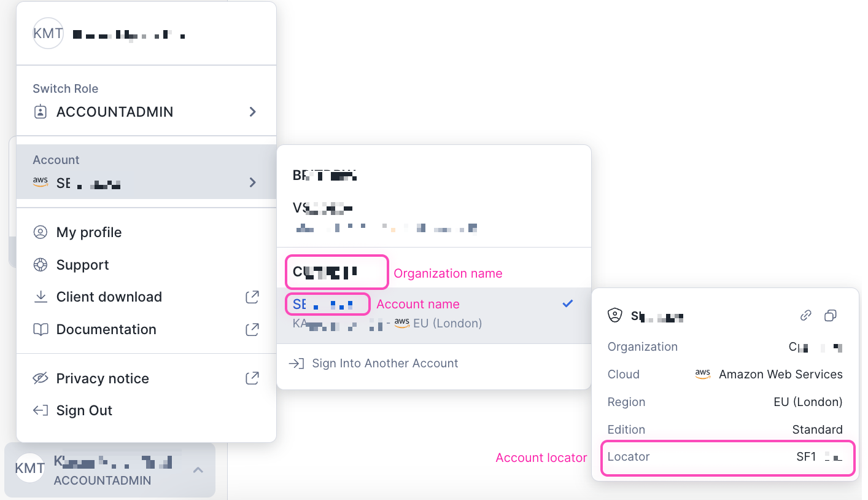The height and width of the screenshot is (500, 868).
Task: Click the Sign Out arrow icon
Action: pyautogui.click(x=40, y=410)
